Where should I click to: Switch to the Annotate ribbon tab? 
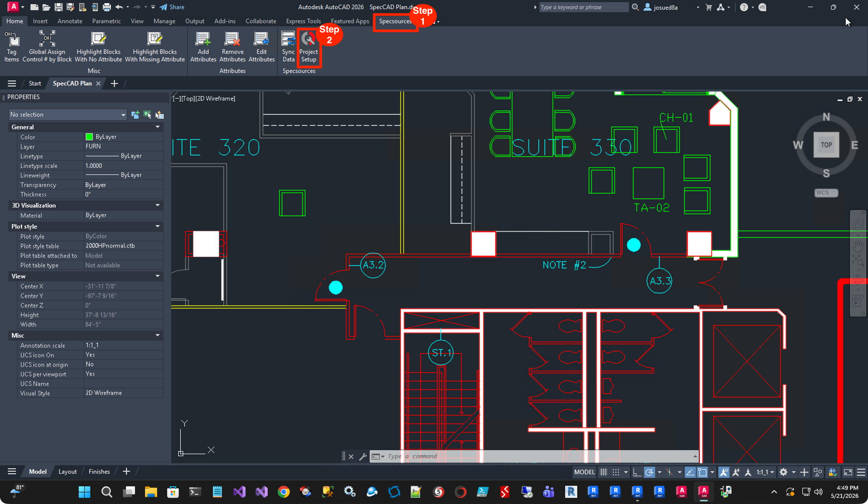70,21
